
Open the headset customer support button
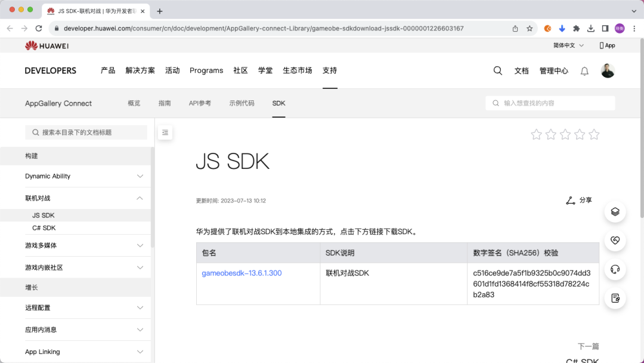tap(615, 269)
